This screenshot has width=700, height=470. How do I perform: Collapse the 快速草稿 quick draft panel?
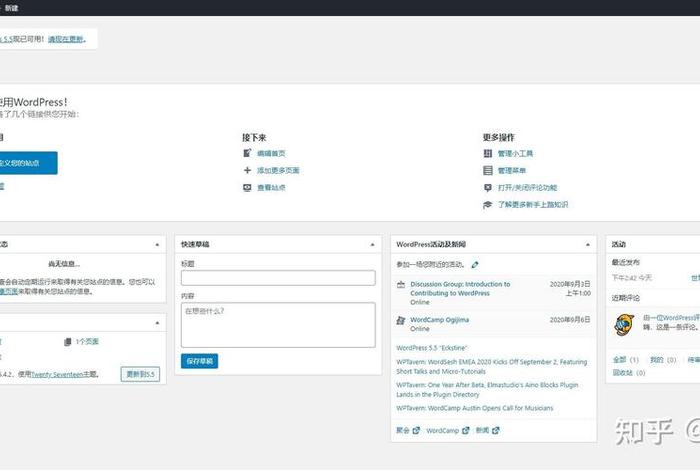coord(372,245)
